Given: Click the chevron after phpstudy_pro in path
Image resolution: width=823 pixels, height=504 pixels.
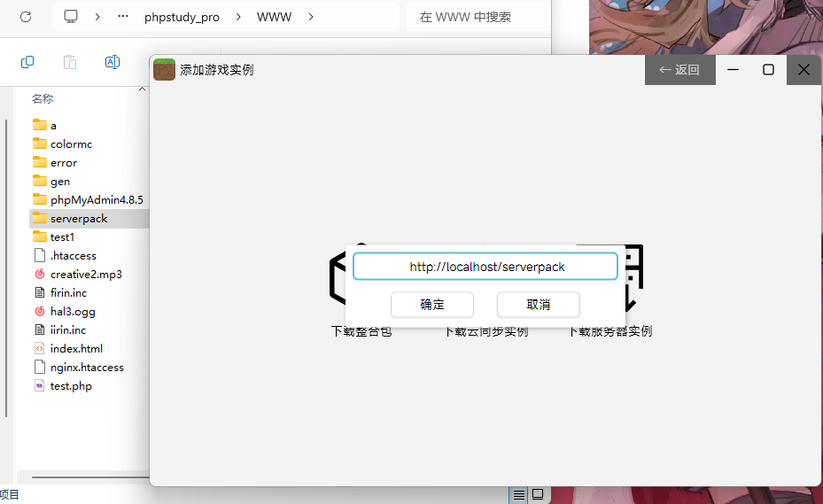Looking at the screenshot, I should coord(238,17).
